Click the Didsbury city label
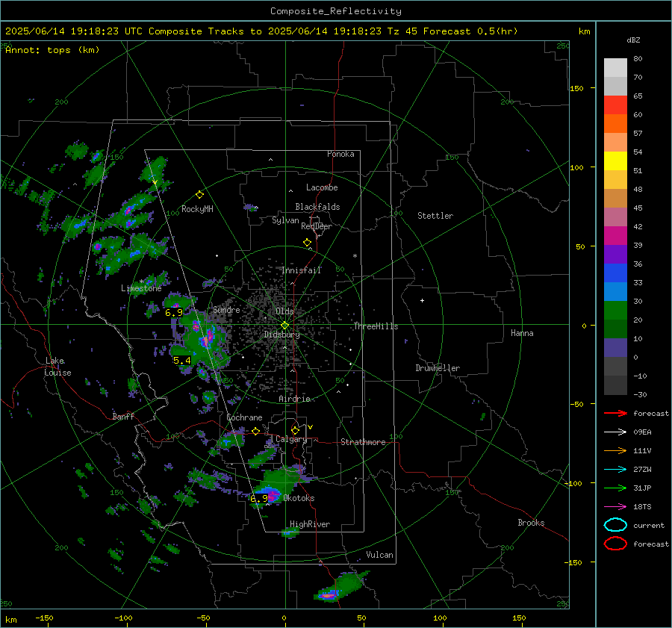This screenshot has height=628, width=672. point(281,335)
